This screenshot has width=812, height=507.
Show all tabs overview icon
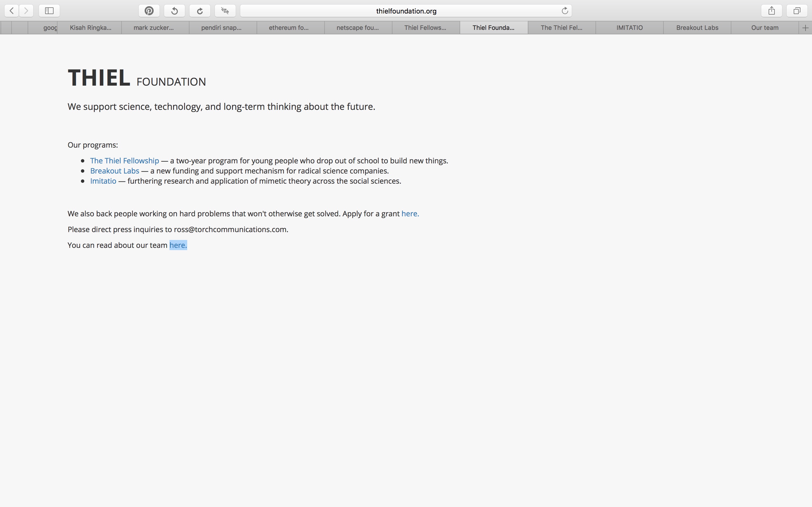(797, 11)
